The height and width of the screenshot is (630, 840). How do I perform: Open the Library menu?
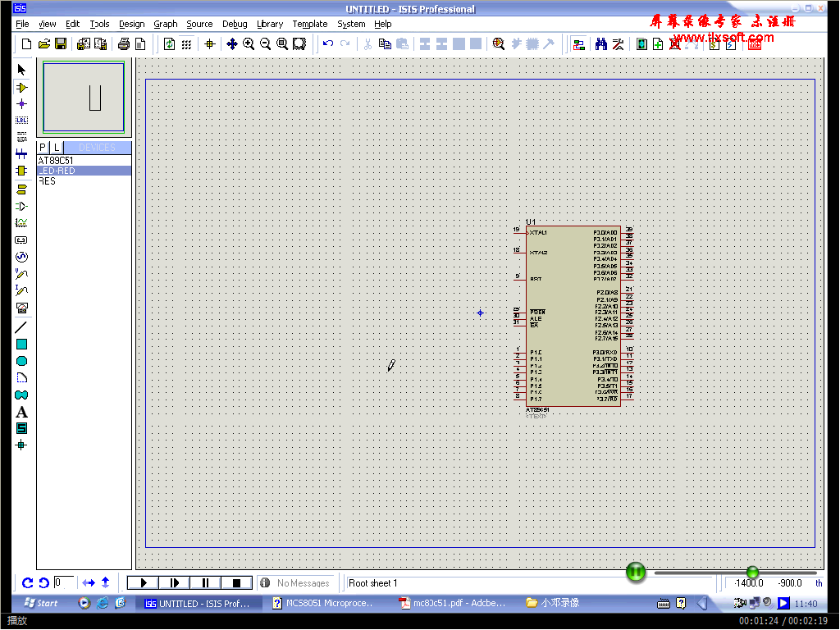pos(269,24)
